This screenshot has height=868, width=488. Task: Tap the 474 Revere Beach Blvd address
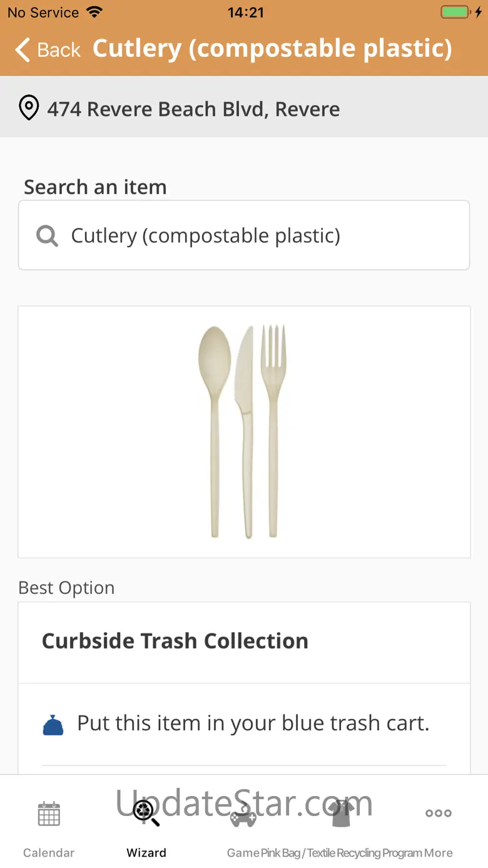[194, 109]
